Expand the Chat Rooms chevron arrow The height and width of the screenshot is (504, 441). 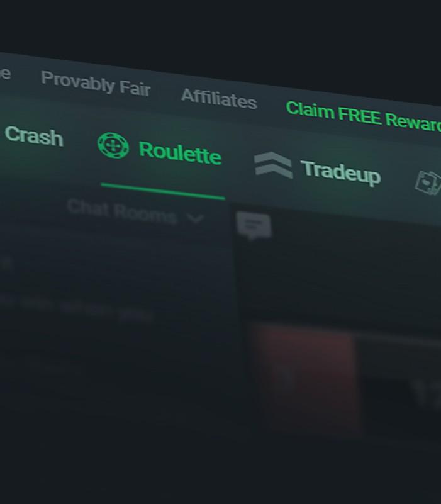click(x=196, y=218)
